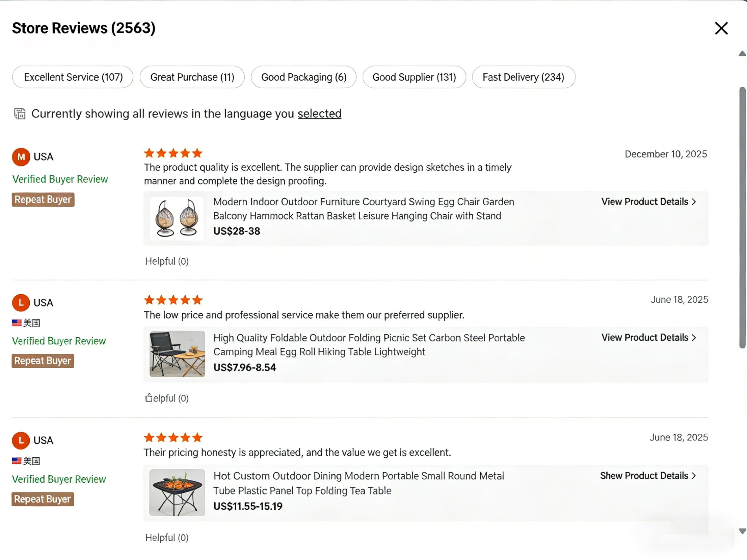
Task: Mark the first review as Helpful
Action: click(x=167, y=261)
